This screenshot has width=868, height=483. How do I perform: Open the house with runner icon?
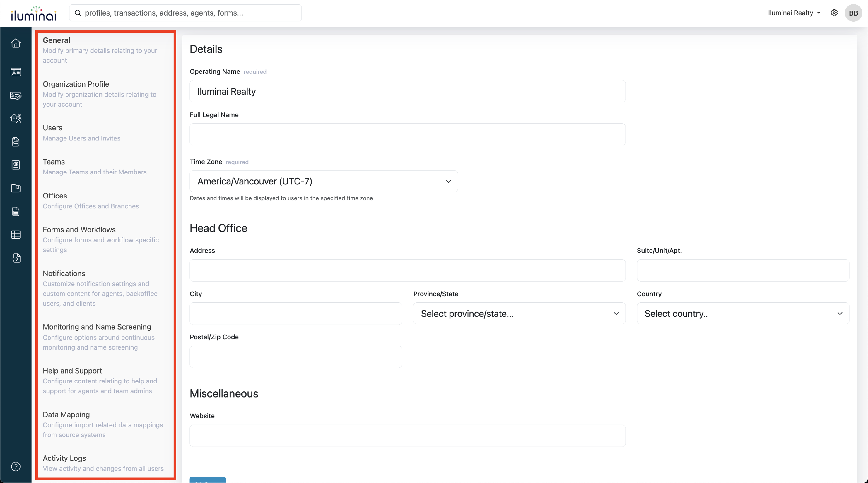16,118
